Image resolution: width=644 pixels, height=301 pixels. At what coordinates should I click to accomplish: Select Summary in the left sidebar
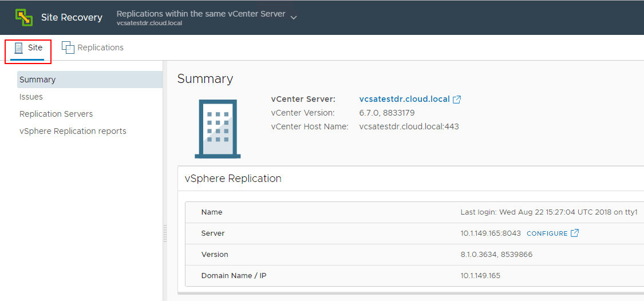pyautogui.click(x=38, y=80)
